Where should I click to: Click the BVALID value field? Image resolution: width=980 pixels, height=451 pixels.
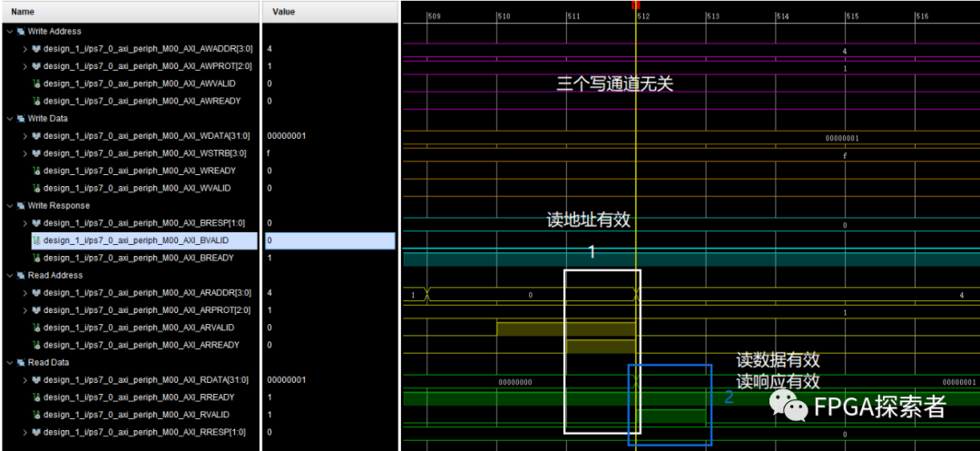(x=329, y=240)
